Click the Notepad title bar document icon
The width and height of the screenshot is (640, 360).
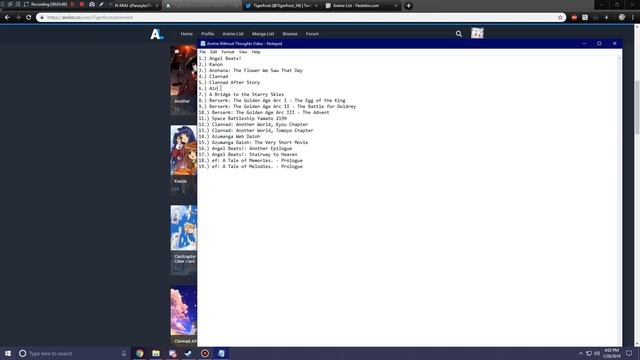[x=202, y=44]
